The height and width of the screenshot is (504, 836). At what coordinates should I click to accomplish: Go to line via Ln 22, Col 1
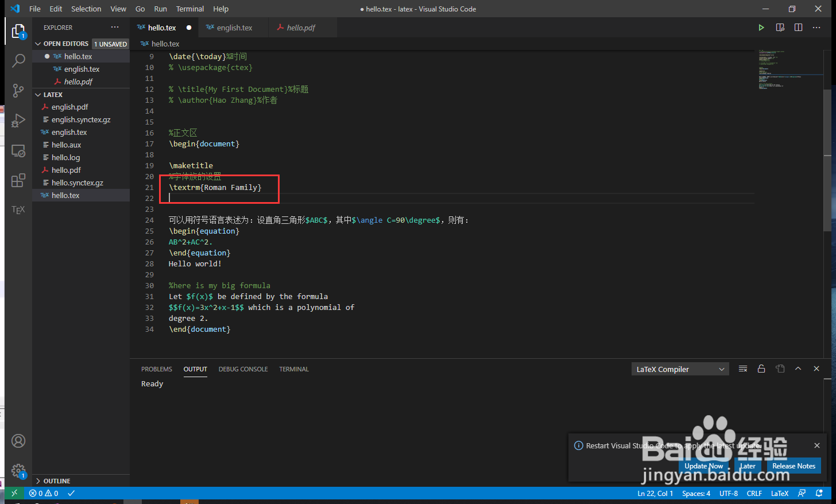655,493
